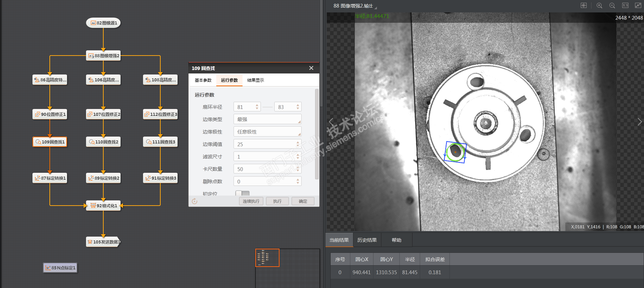Click the flow minimap thumbnail
644x288 pixels.
point(267,258)
